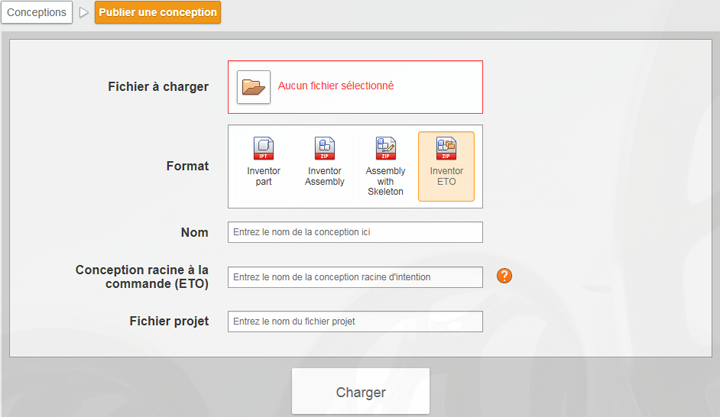Select the Inventor part format

coord(264,166)
